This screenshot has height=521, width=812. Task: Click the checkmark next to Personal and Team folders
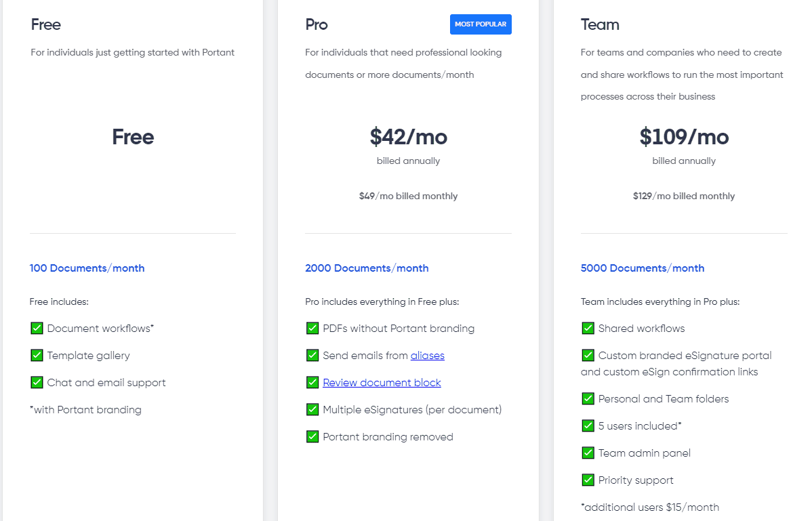point(588,398)
